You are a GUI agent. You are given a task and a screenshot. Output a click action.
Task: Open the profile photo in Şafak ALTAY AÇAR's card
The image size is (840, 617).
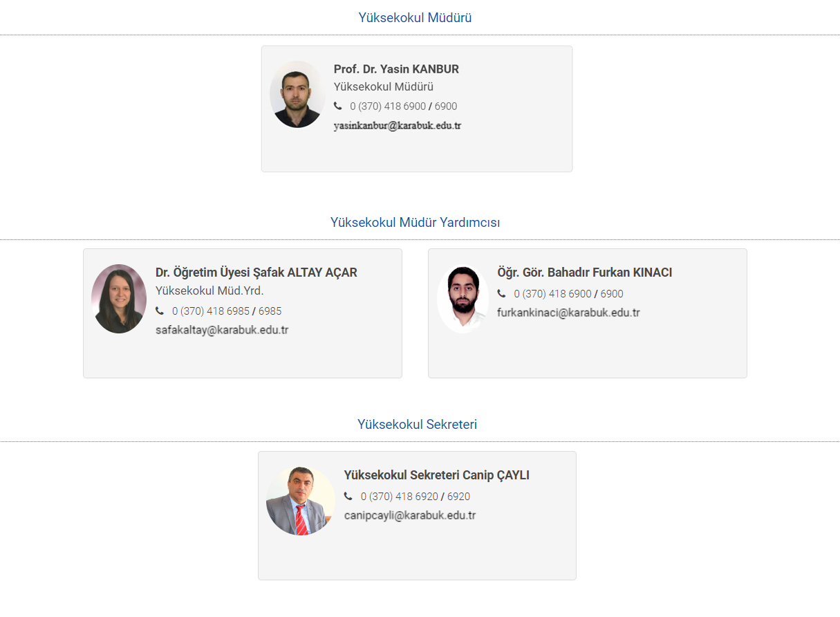click(119, 299)
